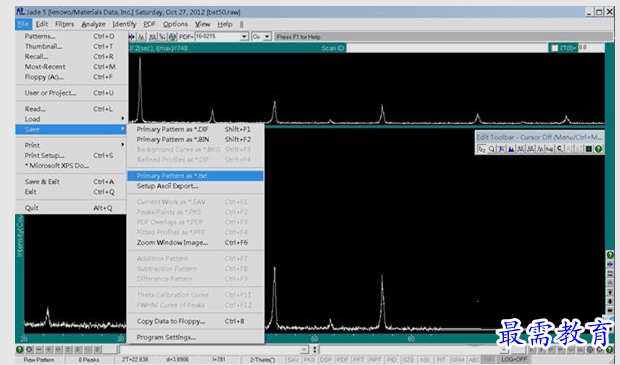Choose Setup Ascii Export...

coord(195,186)
